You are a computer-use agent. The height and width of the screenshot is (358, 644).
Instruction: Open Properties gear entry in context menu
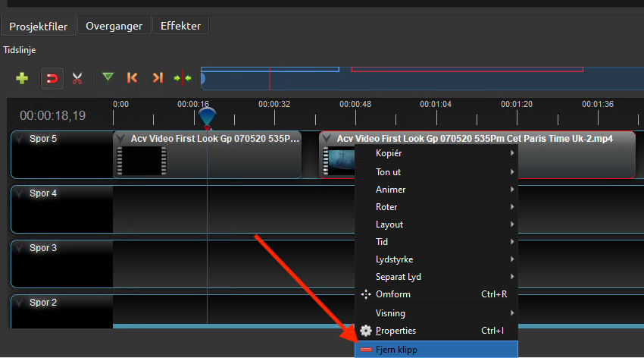click(366, 331)
